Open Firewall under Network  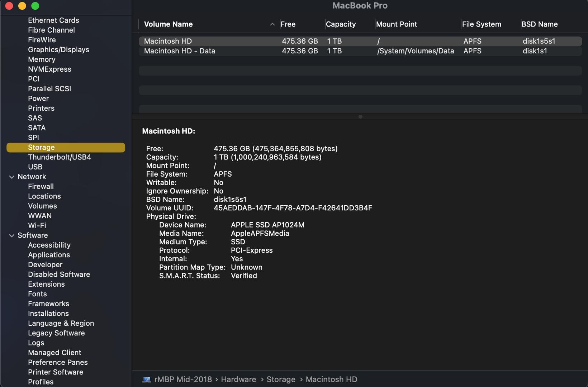[41, 186]
